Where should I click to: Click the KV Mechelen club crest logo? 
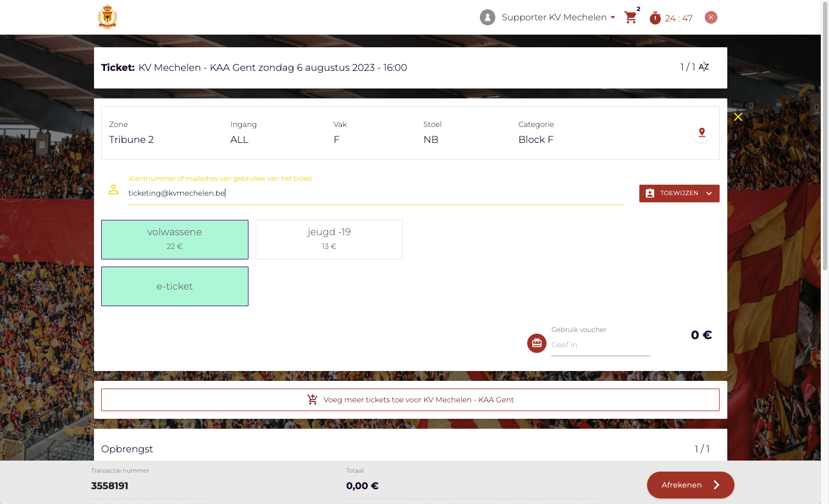(107, 17)
